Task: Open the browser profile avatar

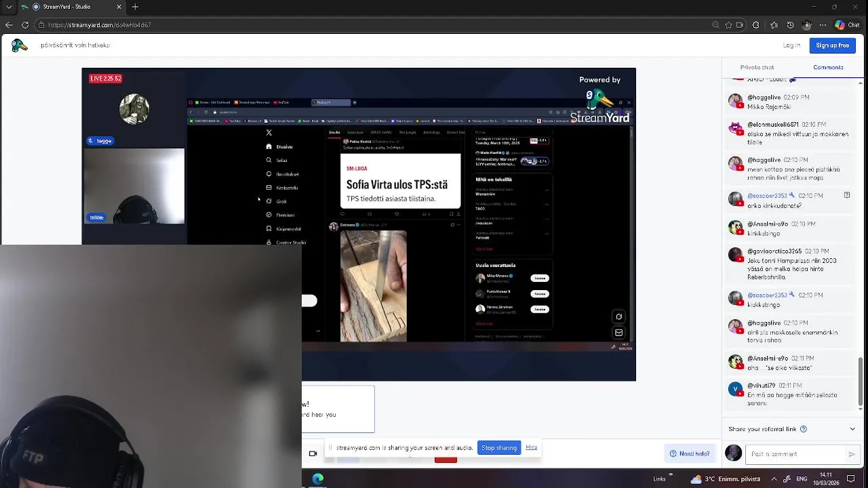Action: tap(806, 25)
